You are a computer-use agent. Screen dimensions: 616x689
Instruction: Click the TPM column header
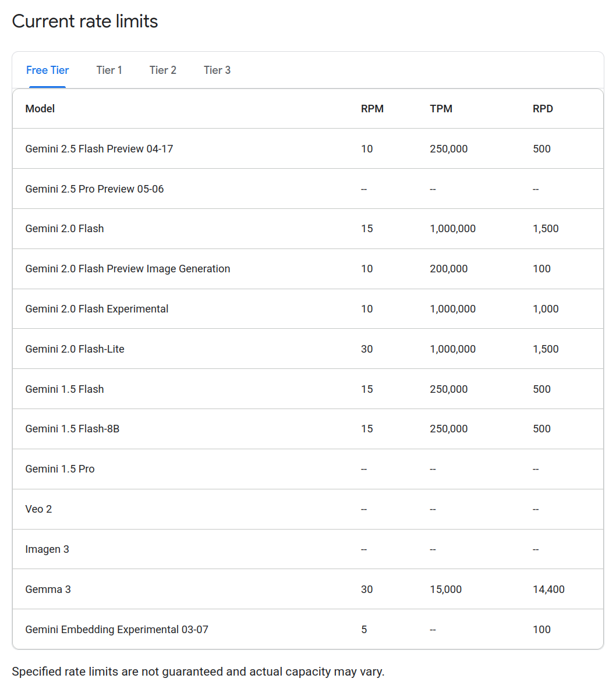click(441, 109)
